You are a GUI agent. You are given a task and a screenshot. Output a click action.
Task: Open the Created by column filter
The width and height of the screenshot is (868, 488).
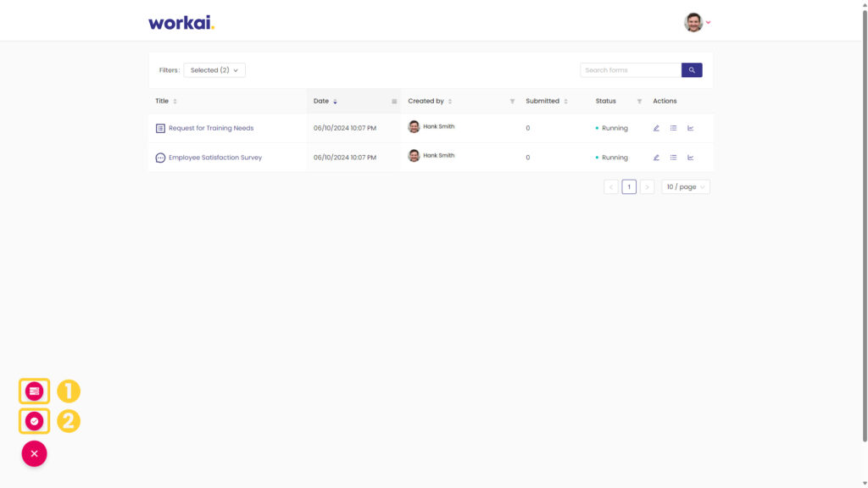click(x=512, y=102)
